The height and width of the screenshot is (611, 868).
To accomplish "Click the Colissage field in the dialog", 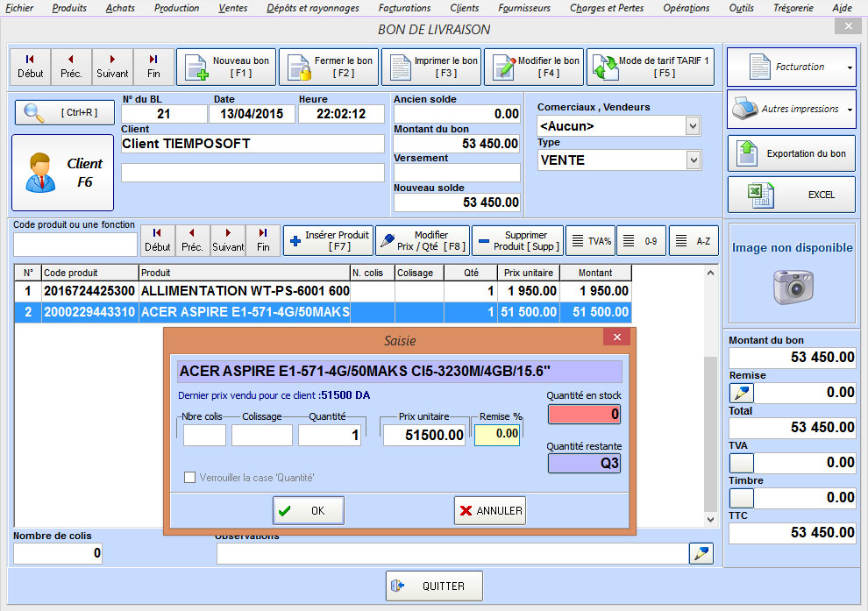I will (x=262, y=435).
